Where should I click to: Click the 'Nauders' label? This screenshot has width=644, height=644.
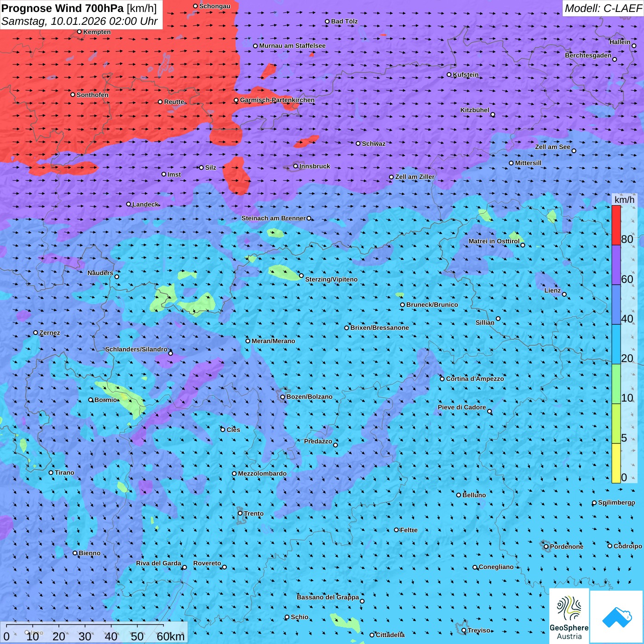tap(100, 273)
